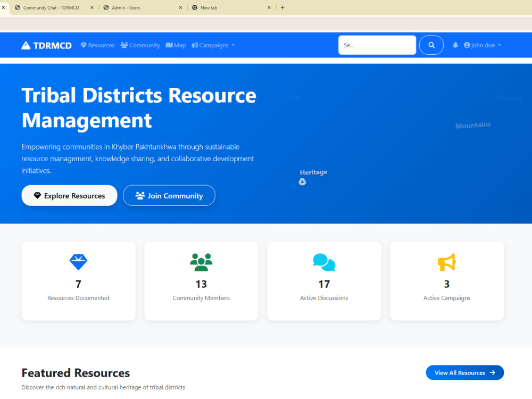532x399 pixels.
Task: Click the Community Members label
Action: coord(201,298)
